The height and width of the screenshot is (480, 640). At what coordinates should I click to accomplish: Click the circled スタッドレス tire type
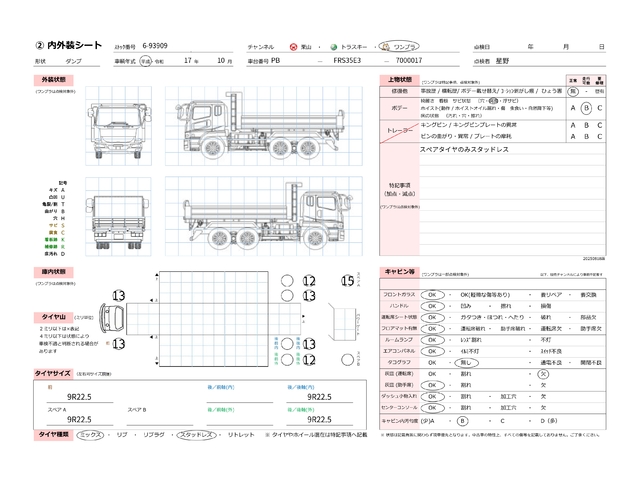point(196,436)
